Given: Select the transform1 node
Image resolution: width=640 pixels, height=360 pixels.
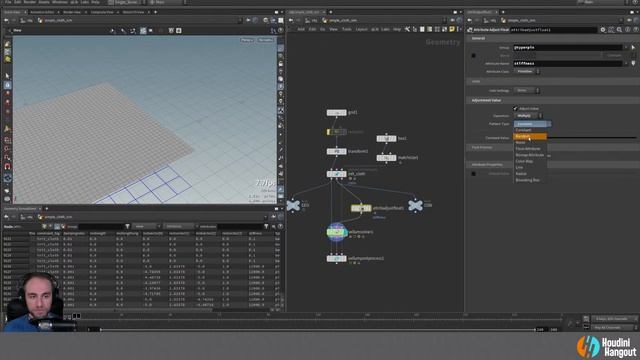Looking at the screenshot, I should tap(336, 151).
